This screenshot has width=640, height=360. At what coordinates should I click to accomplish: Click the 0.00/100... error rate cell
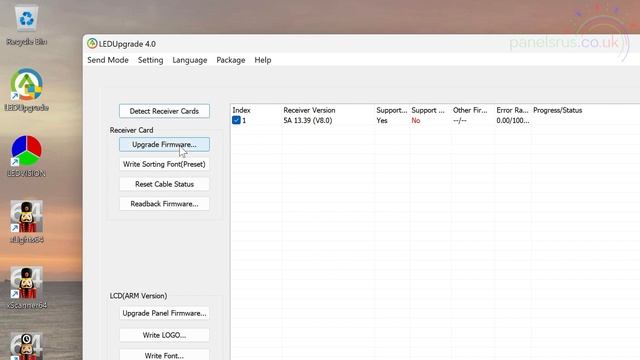click(513, 120)
